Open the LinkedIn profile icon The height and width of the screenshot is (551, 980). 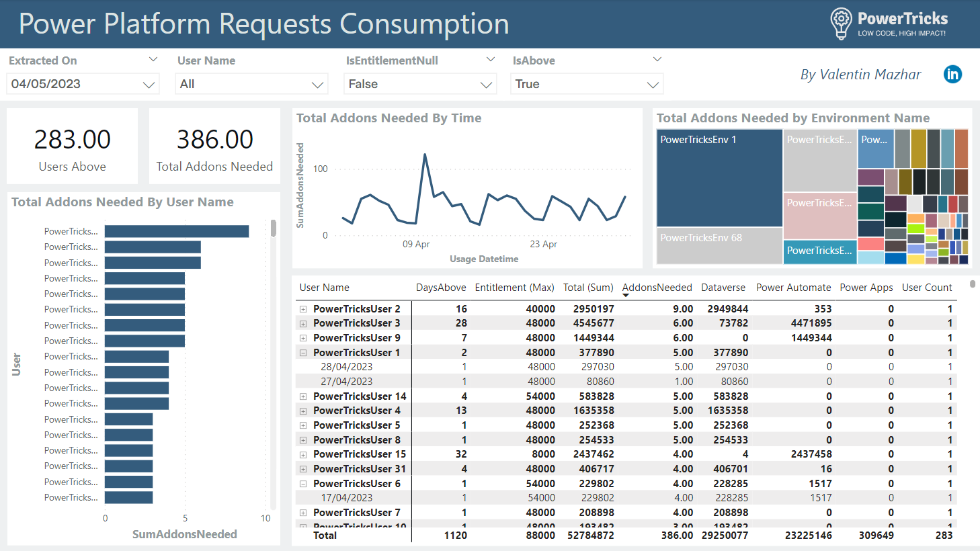(952, 74)
